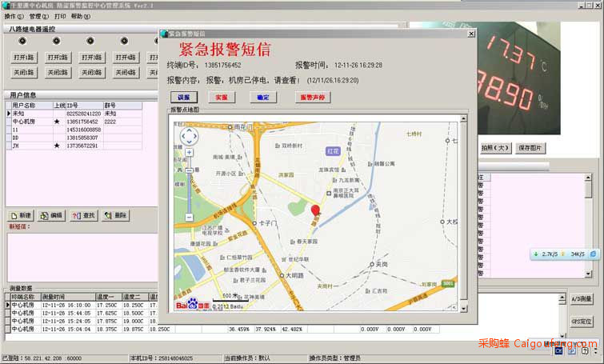Zoom out with the map minus button
The height and width of the screenshot is (364, 604).
[189, 218]
